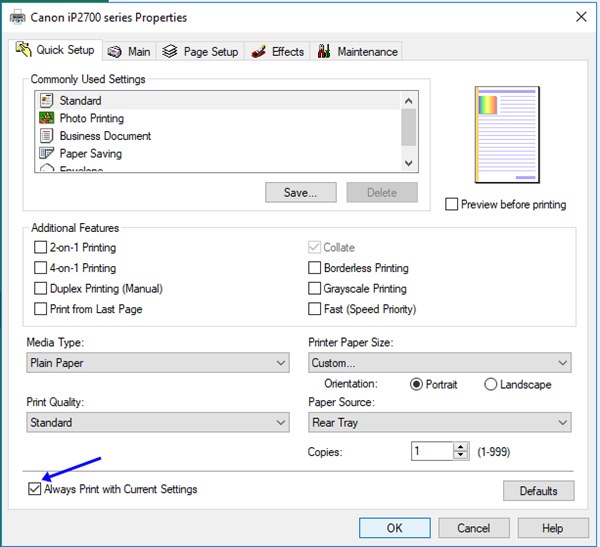
Task: Click the settings list scrollbar thumb
Action: coord(409,127)
